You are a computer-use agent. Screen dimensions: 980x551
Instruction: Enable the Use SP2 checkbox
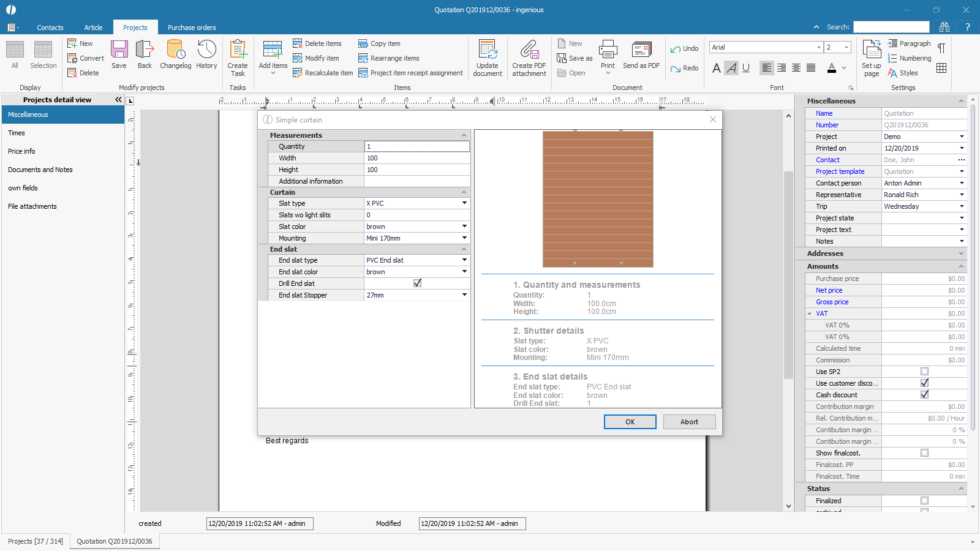click(924, 372)
